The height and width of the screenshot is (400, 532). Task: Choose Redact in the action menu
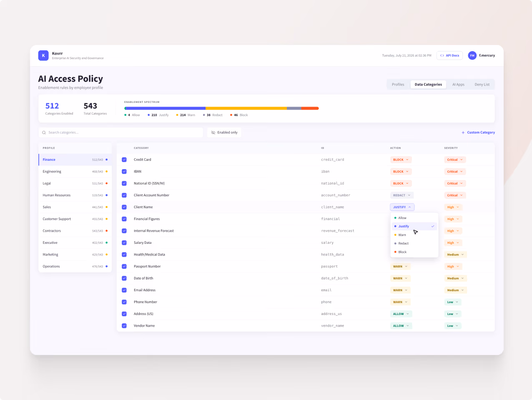coord(414,243)
